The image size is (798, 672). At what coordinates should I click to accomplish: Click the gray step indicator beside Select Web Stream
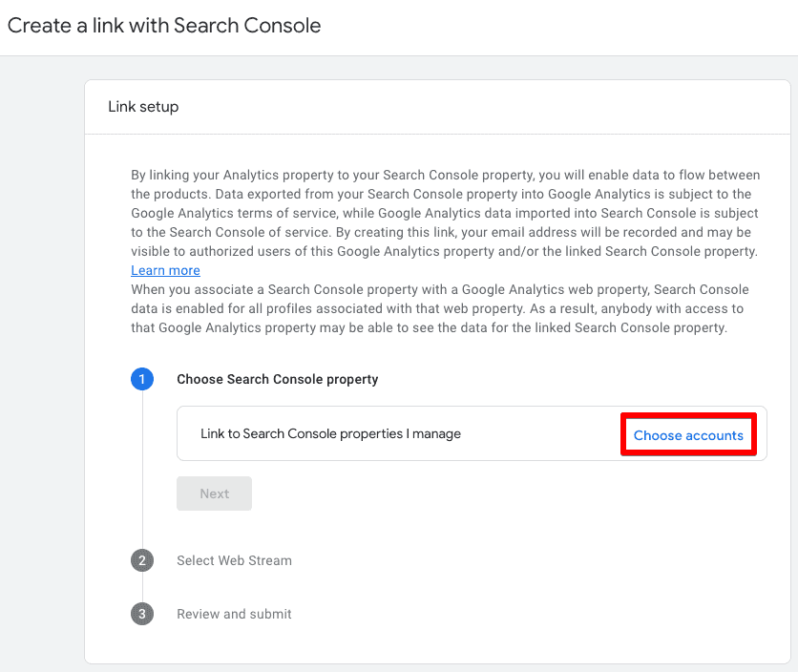point(142,560)
